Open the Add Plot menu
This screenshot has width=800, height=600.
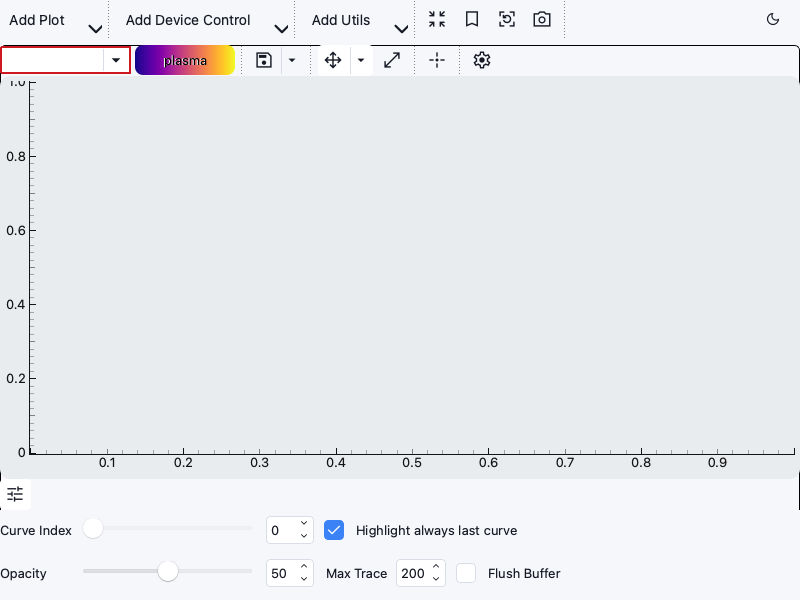tap(54, 21)
